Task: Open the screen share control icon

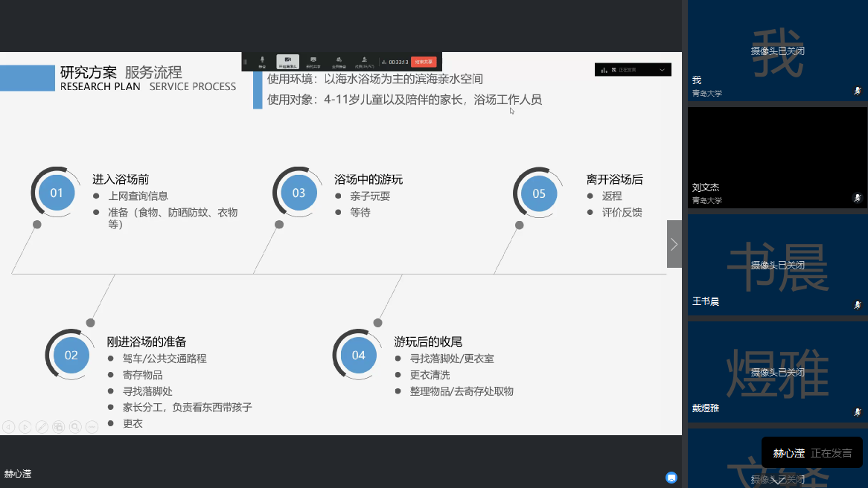Action: (x=313, y=62)
